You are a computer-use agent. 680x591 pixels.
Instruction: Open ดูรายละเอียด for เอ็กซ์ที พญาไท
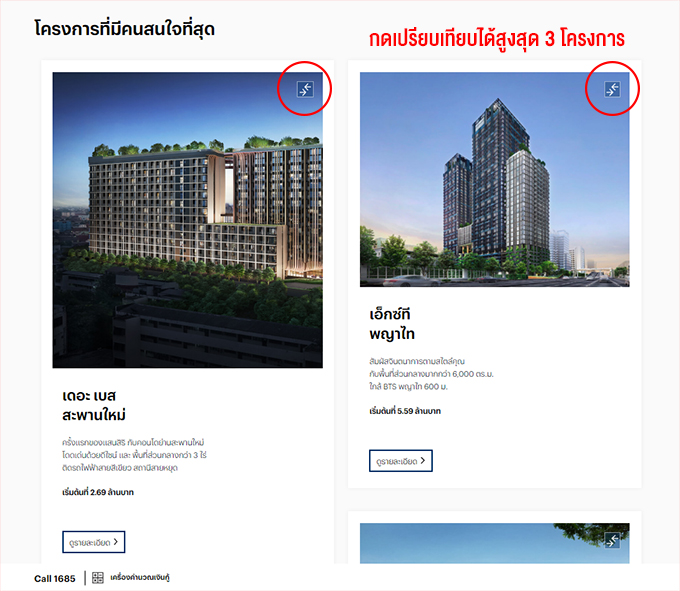pos(401,460)
